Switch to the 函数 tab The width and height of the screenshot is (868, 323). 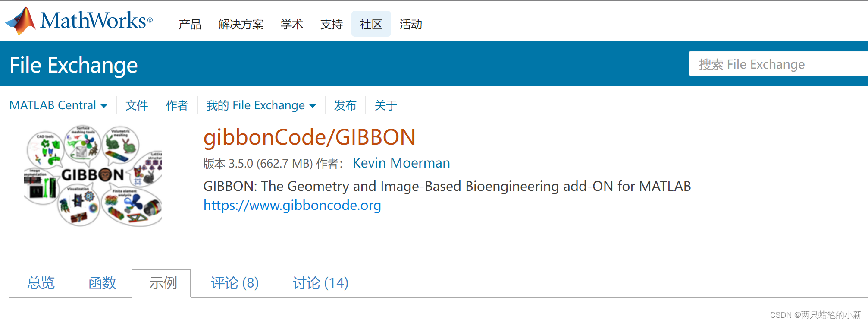tap(102, 283)
